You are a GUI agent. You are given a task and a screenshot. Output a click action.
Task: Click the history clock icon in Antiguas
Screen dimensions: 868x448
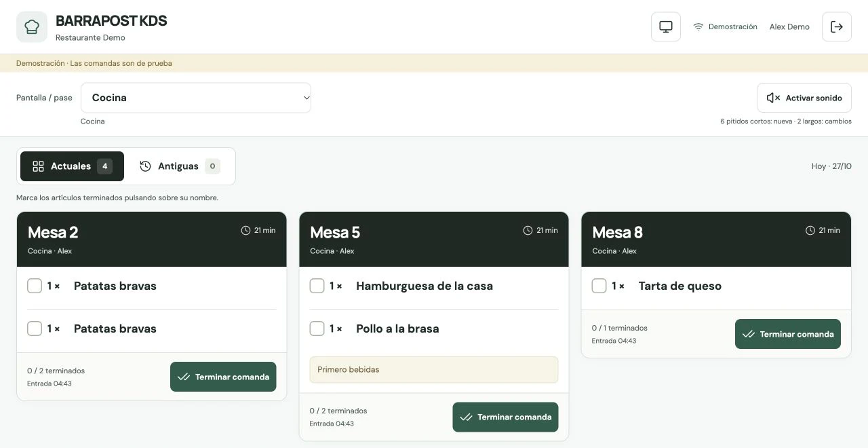coord(145,166)
